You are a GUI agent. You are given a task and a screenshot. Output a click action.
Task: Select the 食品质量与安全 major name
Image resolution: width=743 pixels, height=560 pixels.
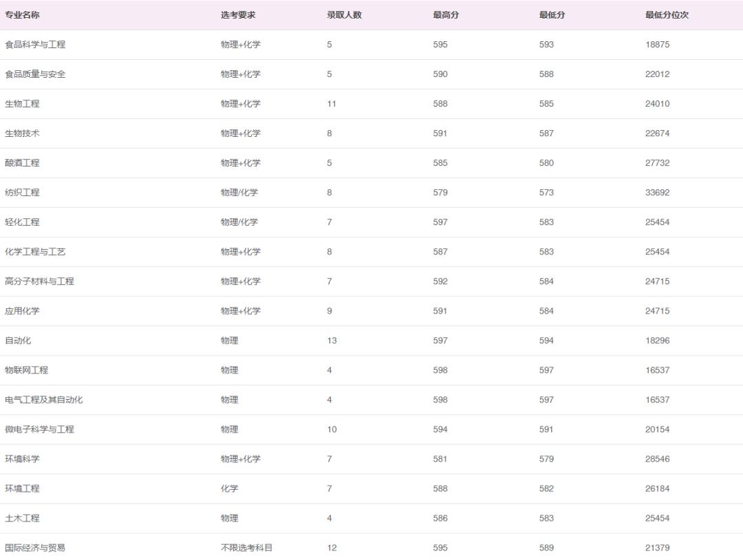pos(35,74)
